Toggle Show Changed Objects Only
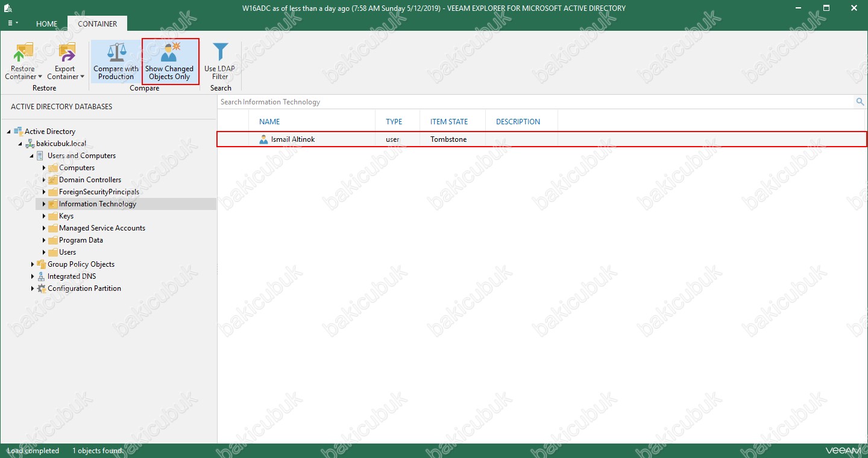868x458 pixels. (x=169, y=61)
